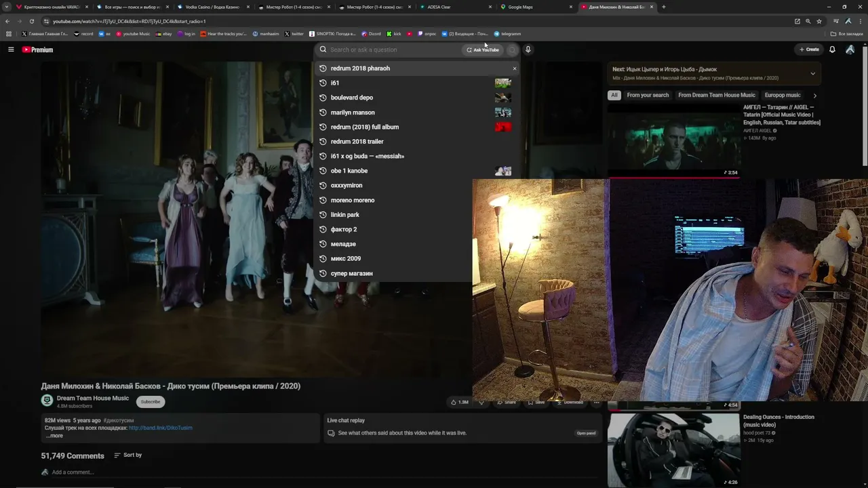
Task: Bookmark this page with star icon
Action: (x=818, y=21)
